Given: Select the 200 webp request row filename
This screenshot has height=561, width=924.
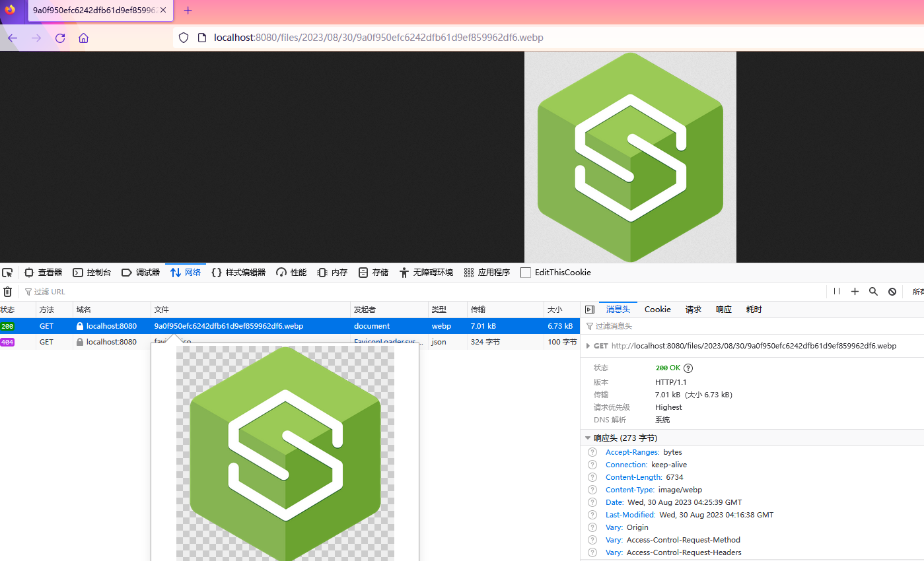Looking at the screenshot, I should pyautogui.click(x=229, y=326).
